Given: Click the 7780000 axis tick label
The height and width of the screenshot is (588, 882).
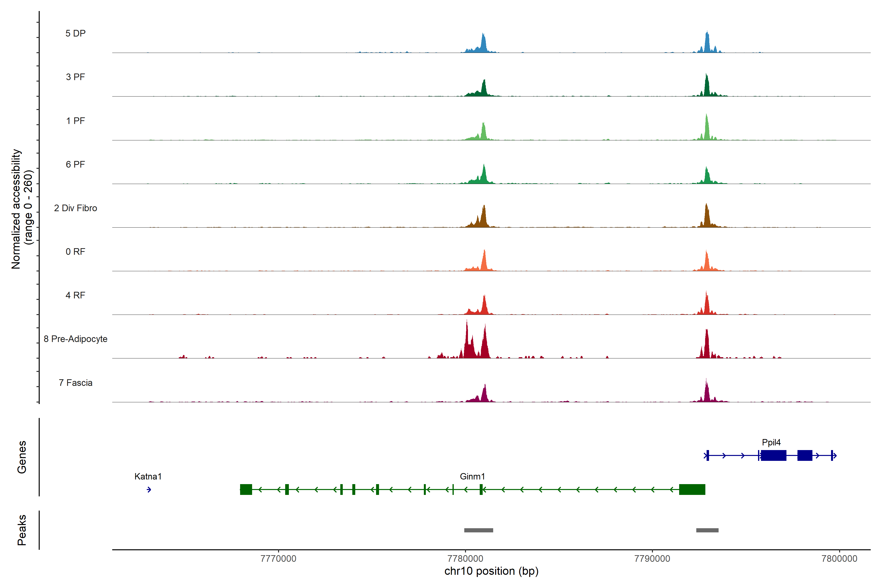Looking at the screenshot, I should click(x=465, y=558).
